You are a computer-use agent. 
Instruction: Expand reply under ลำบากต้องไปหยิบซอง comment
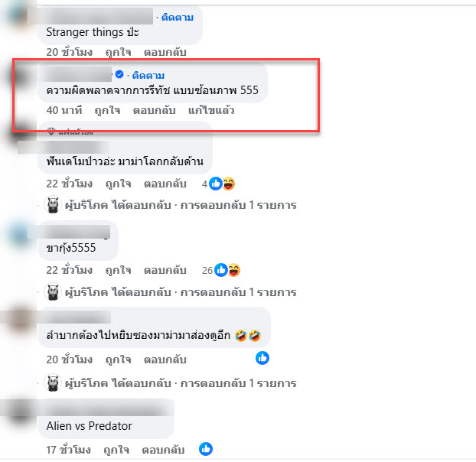pyautogui.click(x=181, y=383)
